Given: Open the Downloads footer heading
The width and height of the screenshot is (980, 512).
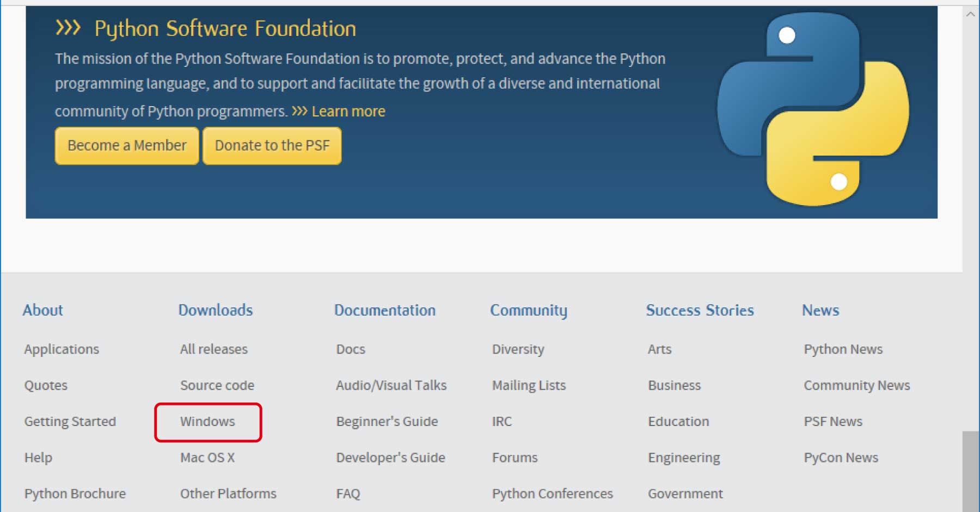Looking at the screenshot, I should pyautogui.click(x=216, y=310).
